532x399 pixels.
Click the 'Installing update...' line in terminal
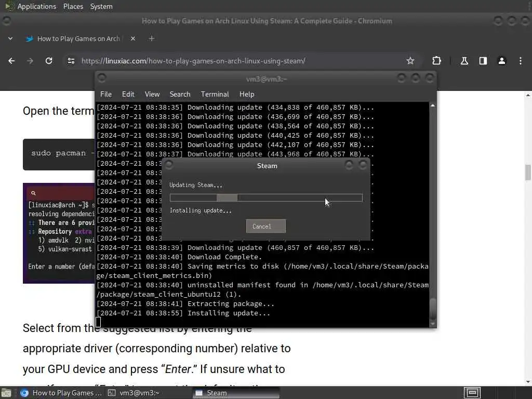(183, 313)
